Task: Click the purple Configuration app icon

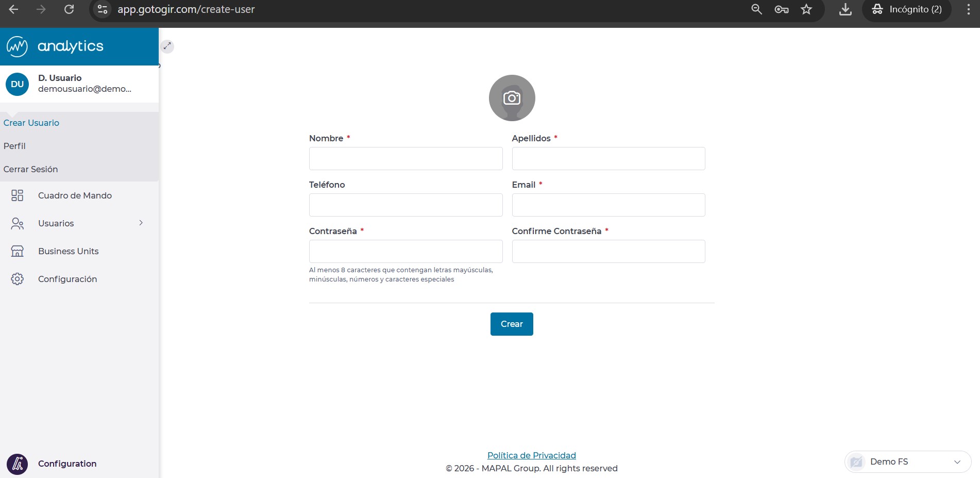Action: 18,464
